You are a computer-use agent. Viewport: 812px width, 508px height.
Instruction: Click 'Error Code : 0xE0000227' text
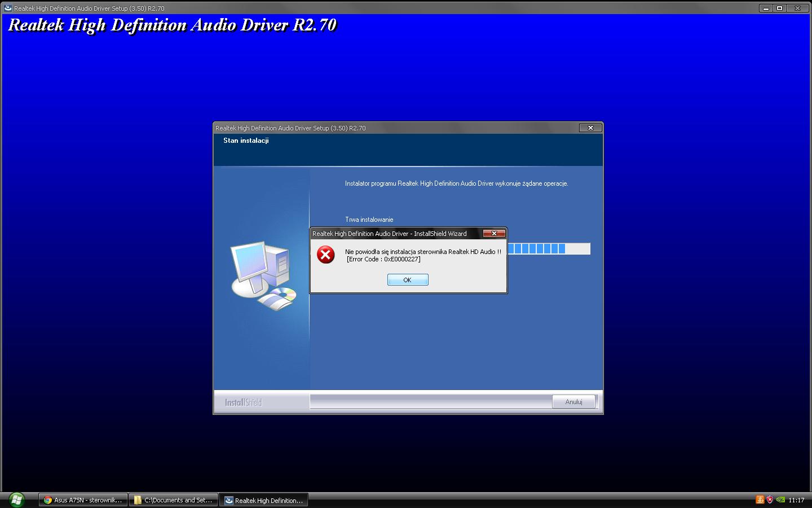pos(383,259)
